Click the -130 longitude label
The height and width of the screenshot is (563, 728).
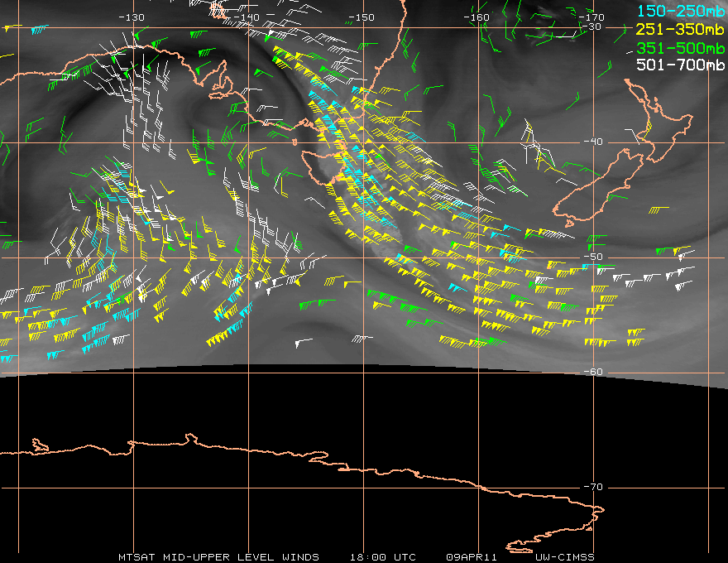pos(132,17)
